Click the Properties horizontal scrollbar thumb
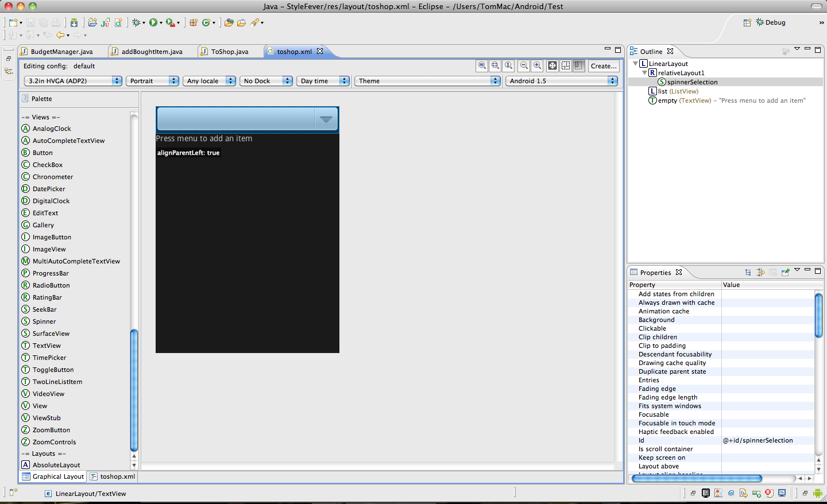The height and width of the screenshot is (504, 827). click(697, 478)
